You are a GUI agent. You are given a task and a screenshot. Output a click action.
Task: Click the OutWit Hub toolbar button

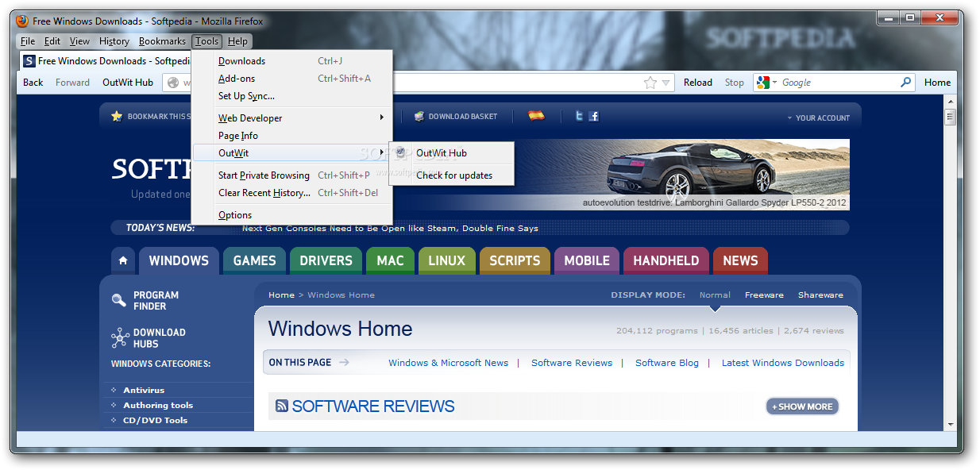coord(128,83)
